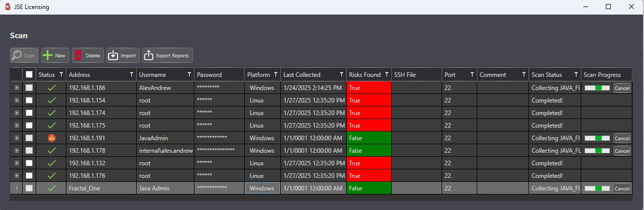This screenshot has width=644, height=210.
Task: Expand row details for 192.168.1.132
Action: coord(17,163)
